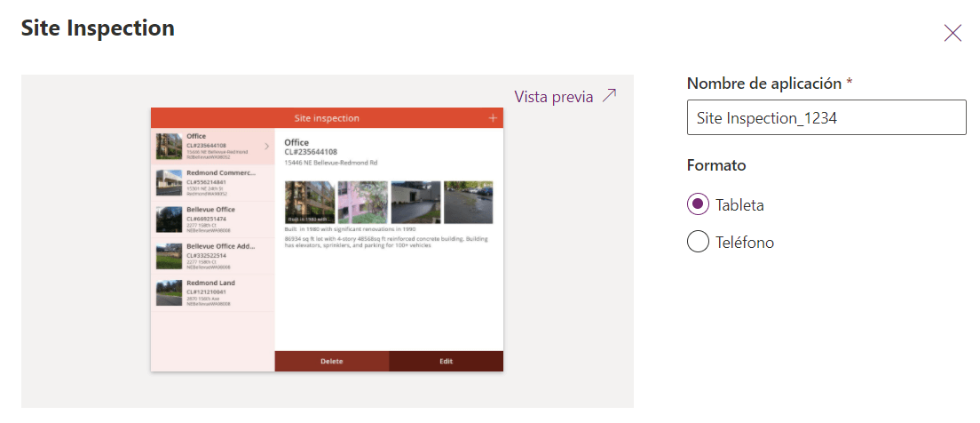Expand the Office item chevron arrow
The width and height of the screenshot is (980, 423).
click(x=266, y=146)
